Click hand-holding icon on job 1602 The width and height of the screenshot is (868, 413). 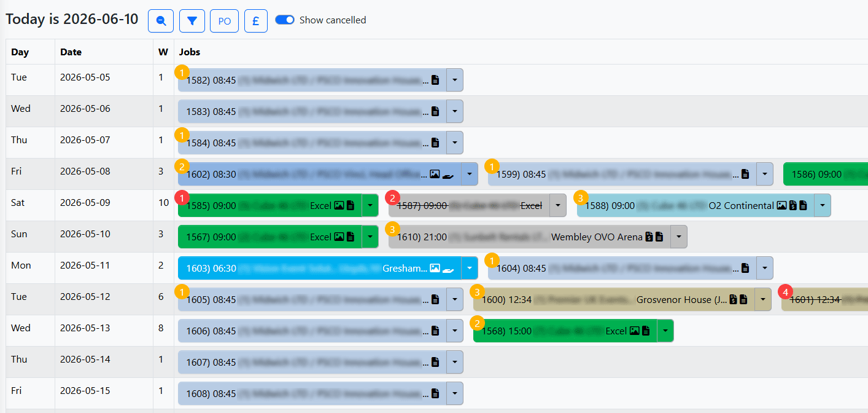point(448,174)
